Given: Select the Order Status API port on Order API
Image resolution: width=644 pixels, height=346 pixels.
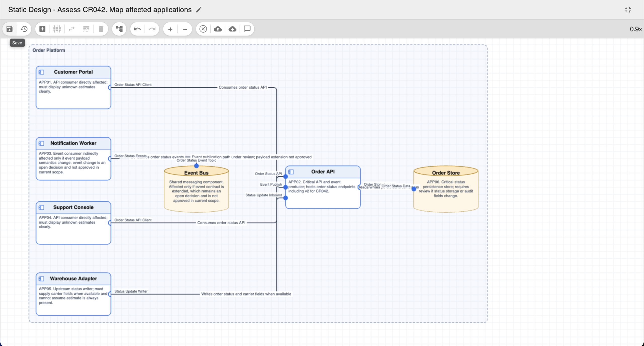Looking at the screenshot, I should click(x=286, y=177).
